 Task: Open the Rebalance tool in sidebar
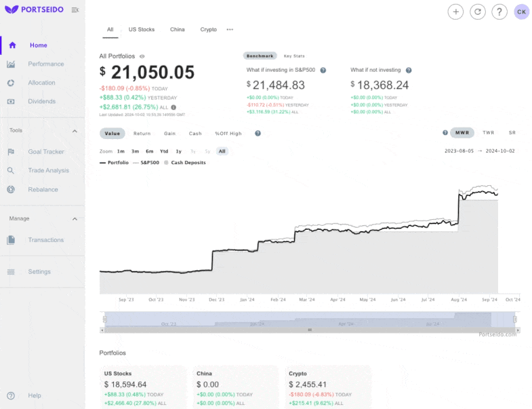(43, 189)
